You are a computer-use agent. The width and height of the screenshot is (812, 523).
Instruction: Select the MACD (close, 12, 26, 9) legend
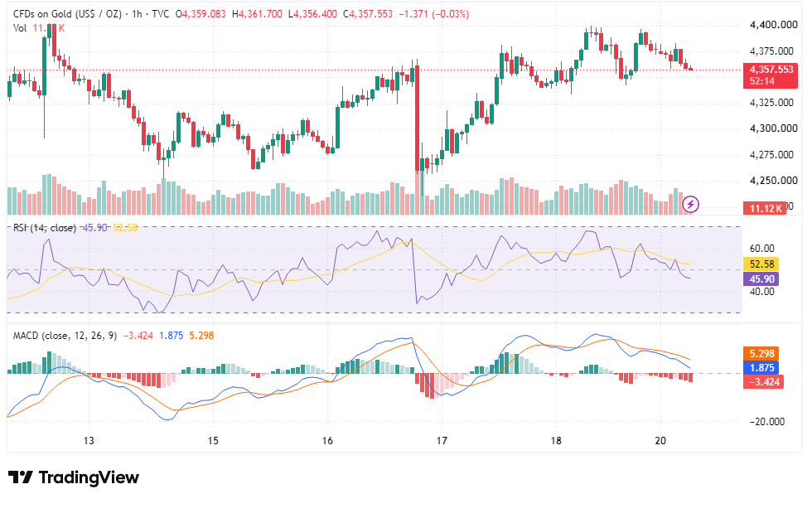click(65, 336)
